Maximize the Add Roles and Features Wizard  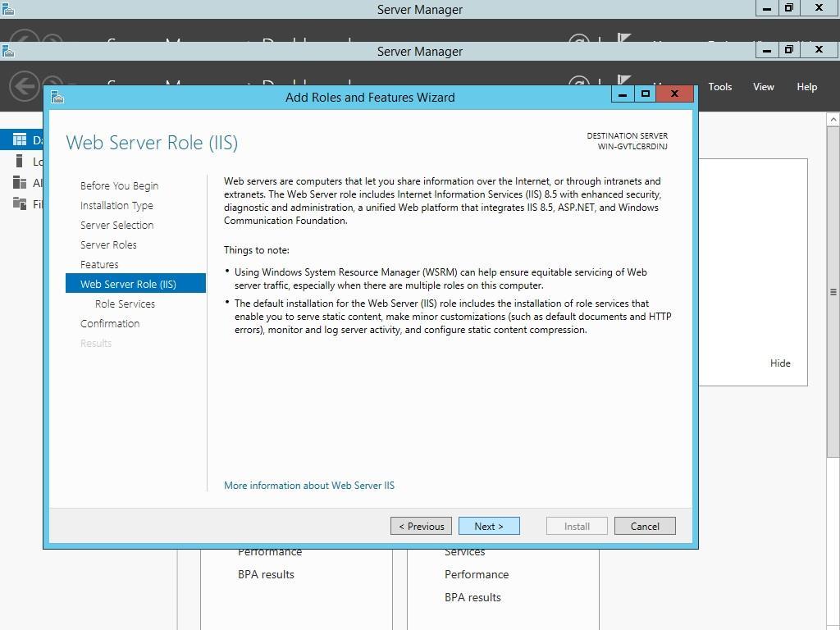click(646, 94)
